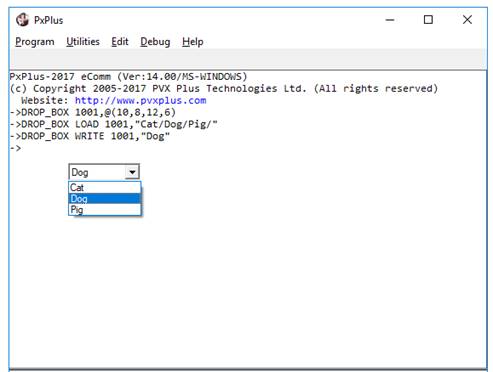The image size is (493, 372).
Task: Minimize the PxPlus window
Action: 390,20
